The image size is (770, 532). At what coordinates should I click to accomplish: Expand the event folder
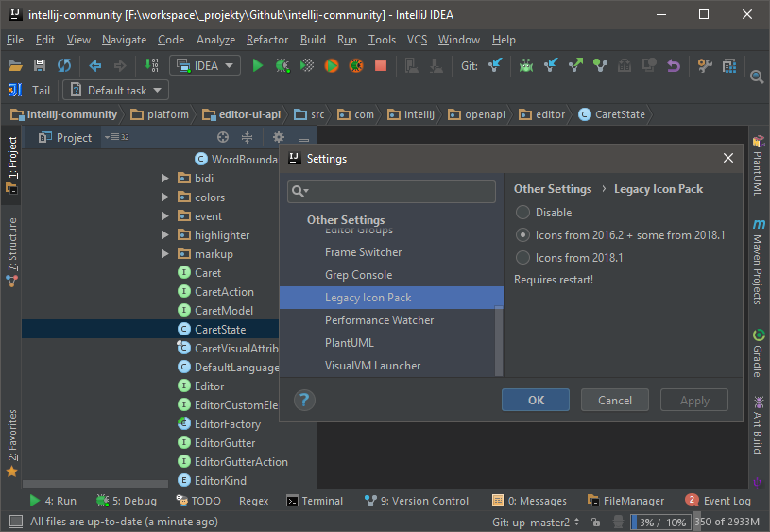(x=165, y=215)
